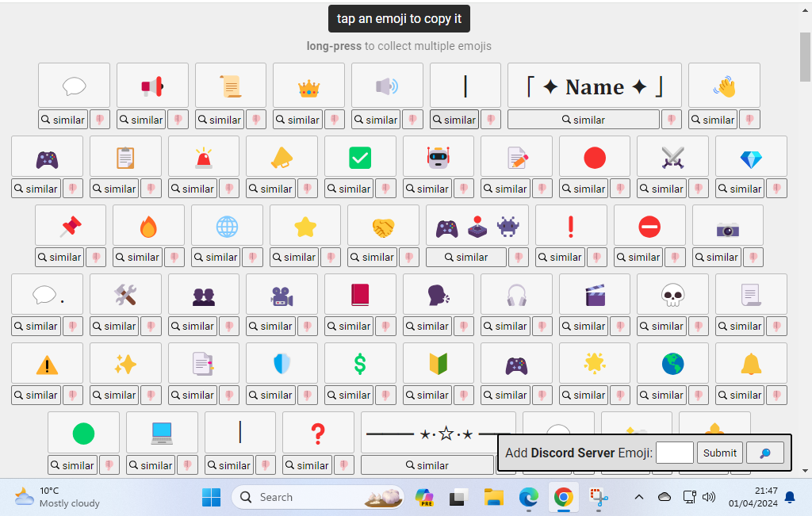Copy the red pushpin emoji
812x516 pixels.
(71, 226)
